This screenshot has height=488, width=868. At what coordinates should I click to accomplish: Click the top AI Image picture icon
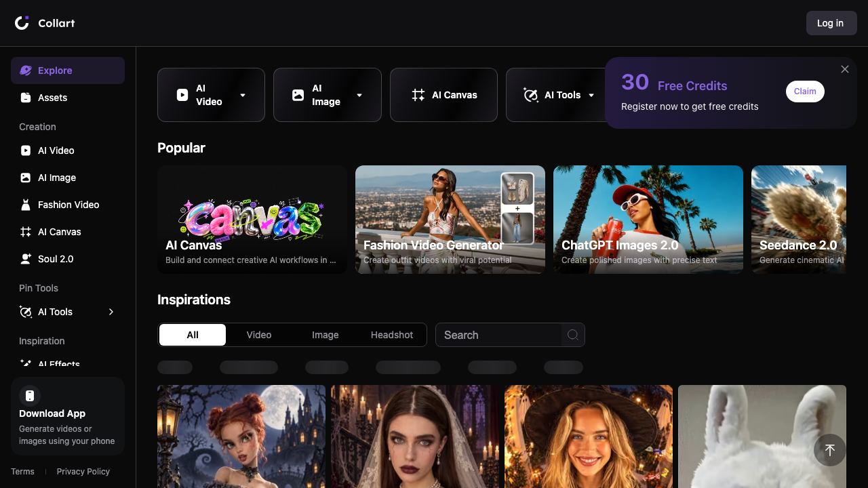click(x=298, y=95)
